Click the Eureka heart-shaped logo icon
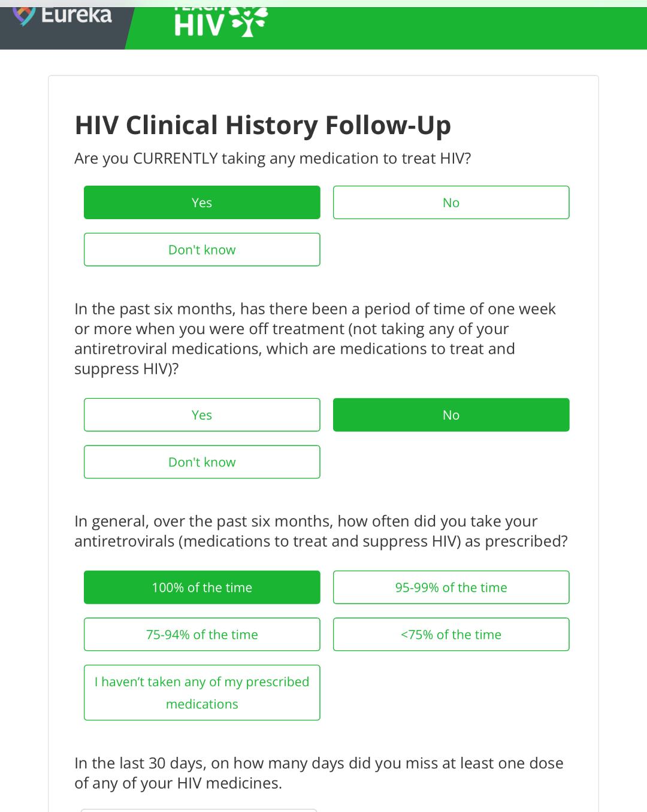The width and height of the screenshot is (647, 812). click(x=24, y=16)
